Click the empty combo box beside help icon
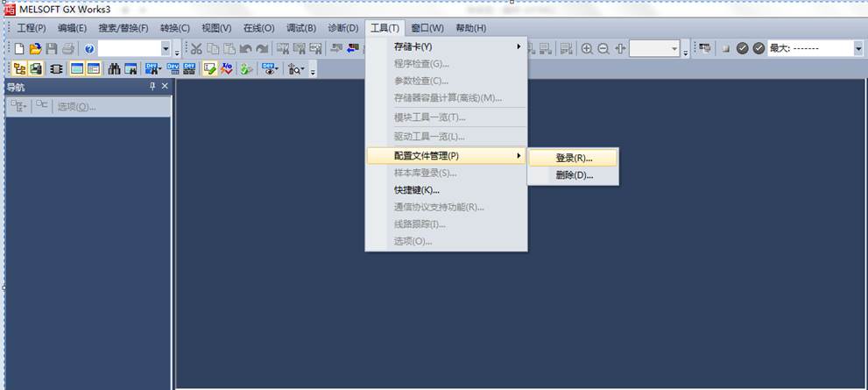This screenshot has width=868, height=390. click(x=128, y=49)
